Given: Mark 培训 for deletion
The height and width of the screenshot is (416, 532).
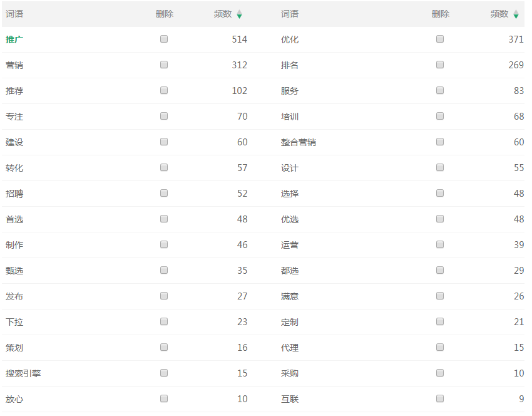Looking at the screenshot, I should [x=440, y=116].
